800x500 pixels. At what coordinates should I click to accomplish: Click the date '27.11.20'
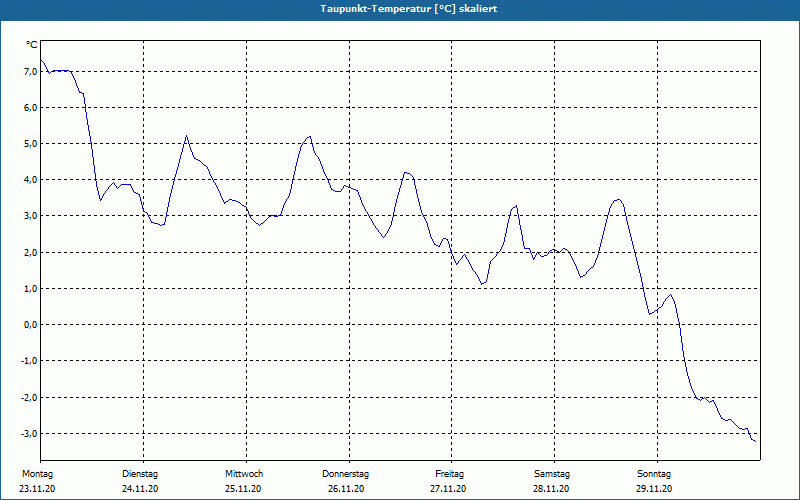coord(448,489)
